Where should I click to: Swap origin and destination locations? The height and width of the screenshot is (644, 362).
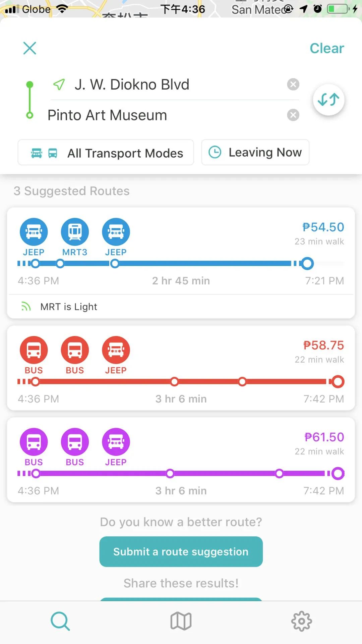[328, 100]
